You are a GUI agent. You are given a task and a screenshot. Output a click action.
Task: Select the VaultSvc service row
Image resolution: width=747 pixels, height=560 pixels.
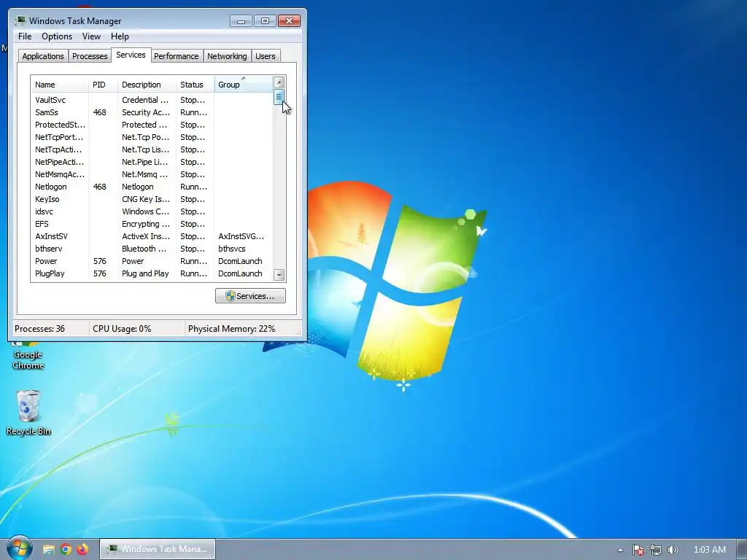pyautogui.click(x=152, y=99)
